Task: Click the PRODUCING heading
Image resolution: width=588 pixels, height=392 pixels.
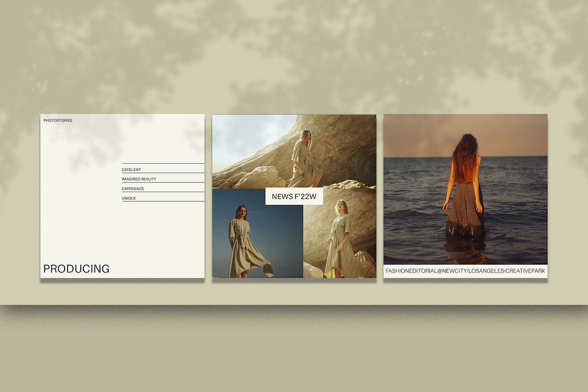Action: click(x=76, y=269)
